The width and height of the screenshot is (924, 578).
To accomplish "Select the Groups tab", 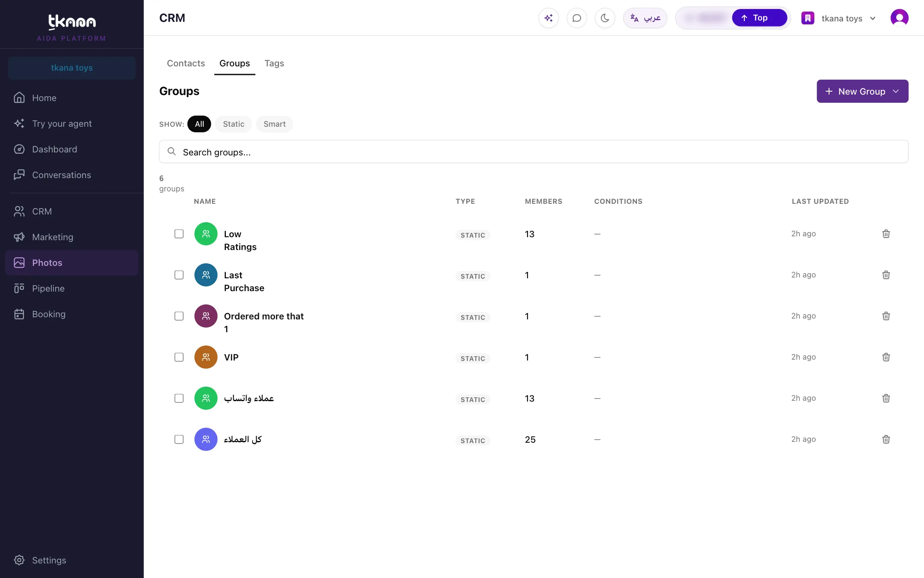I will (x=234, y=63).
